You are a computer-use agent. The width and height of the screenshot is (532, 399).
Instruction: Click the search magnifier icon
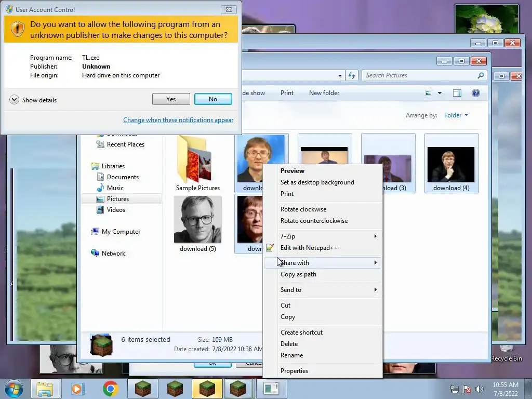pos(481,75)
